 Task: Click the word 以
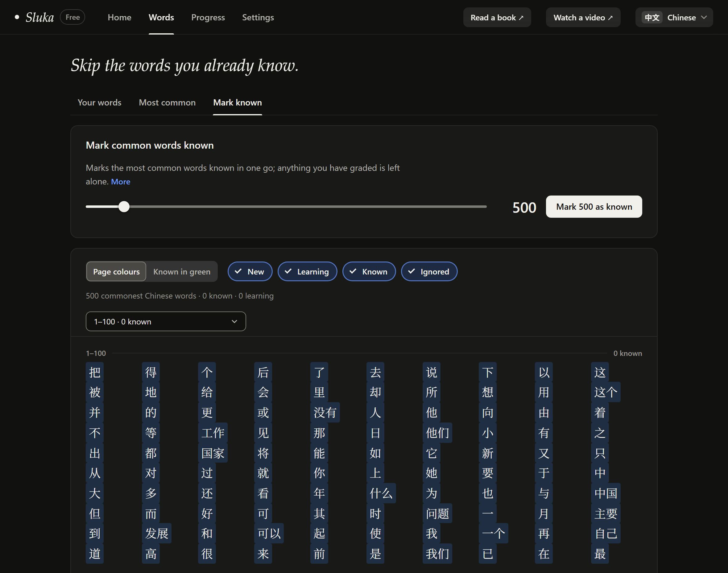point(544,372)
